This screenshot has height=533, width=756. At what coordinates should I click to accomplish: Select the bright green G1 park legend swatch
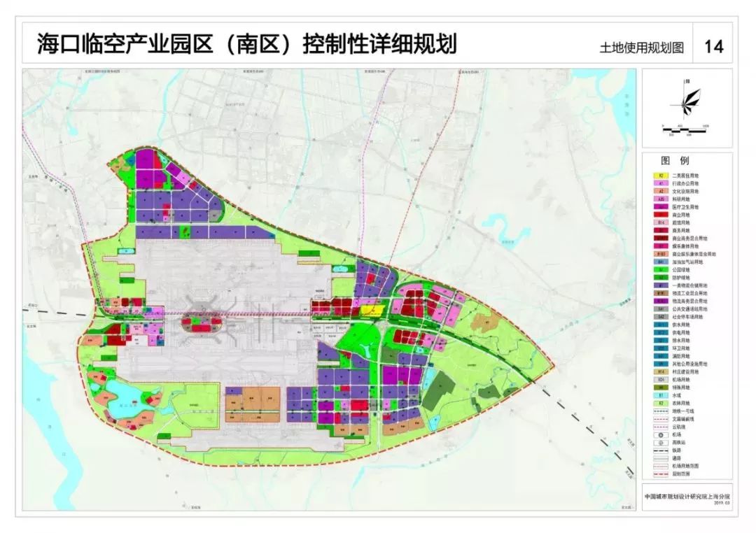tap(660, 270)
